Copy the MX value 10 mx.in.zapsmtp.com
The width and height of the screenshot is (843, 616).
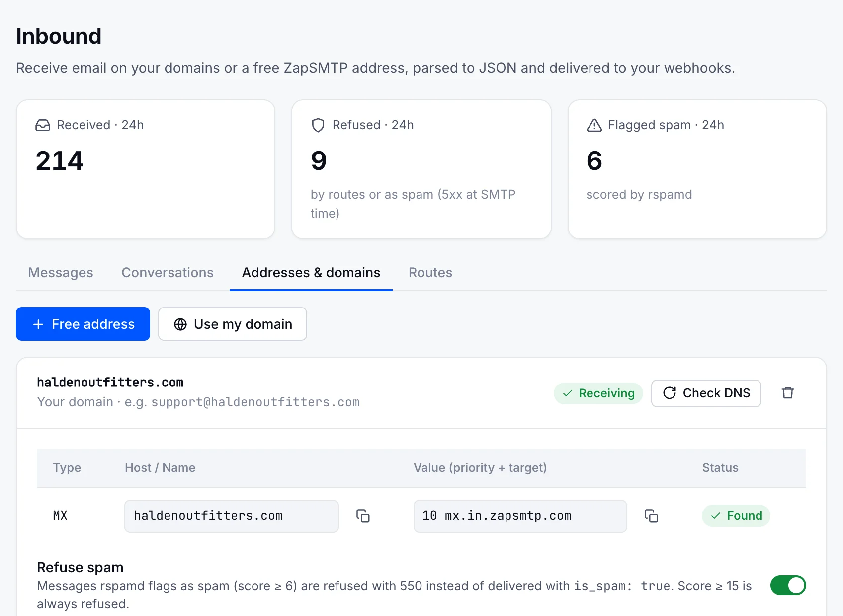(x=651, y=516)
